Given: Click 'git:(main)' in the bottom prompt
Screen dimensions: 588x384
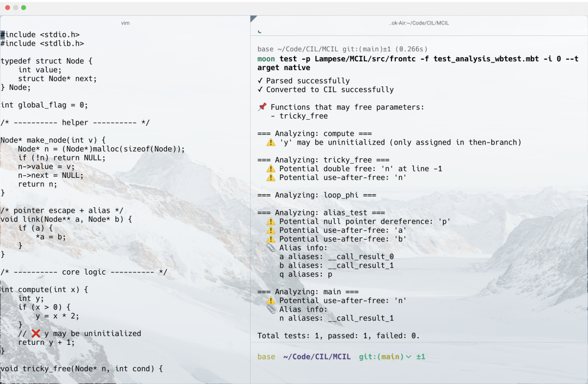Looking at the screenshot, I should 381,357.
